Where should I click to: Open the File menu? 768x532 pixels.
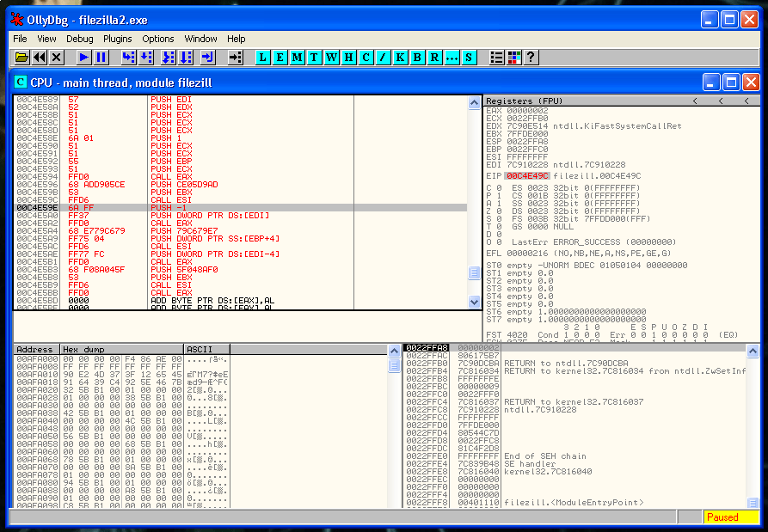click(20, 39)
